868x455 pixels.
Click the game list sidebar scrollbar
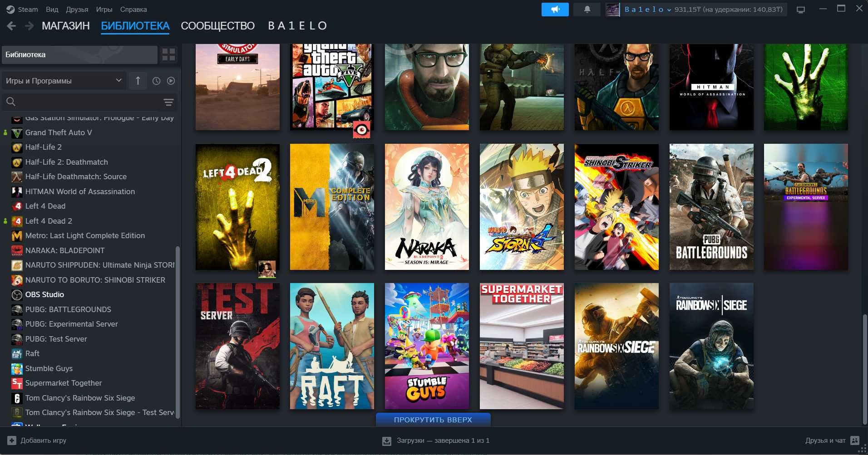click(178, 333)
